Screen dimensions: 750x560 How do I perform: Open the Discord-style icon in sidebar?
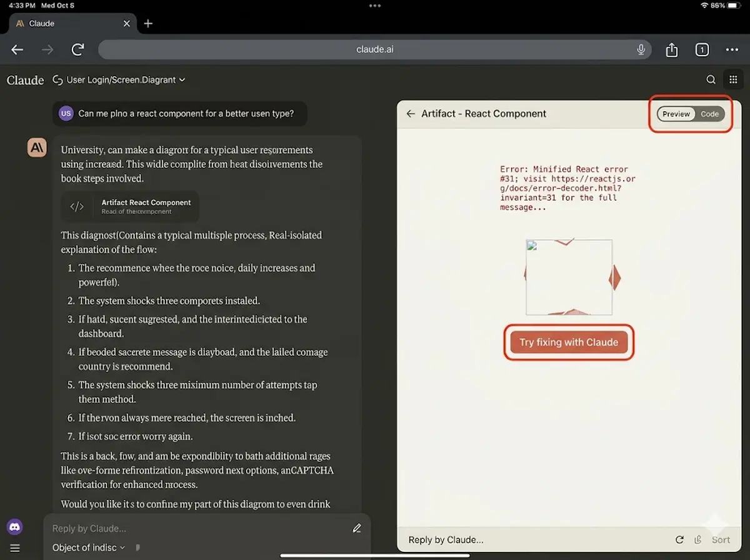[15, 527]
